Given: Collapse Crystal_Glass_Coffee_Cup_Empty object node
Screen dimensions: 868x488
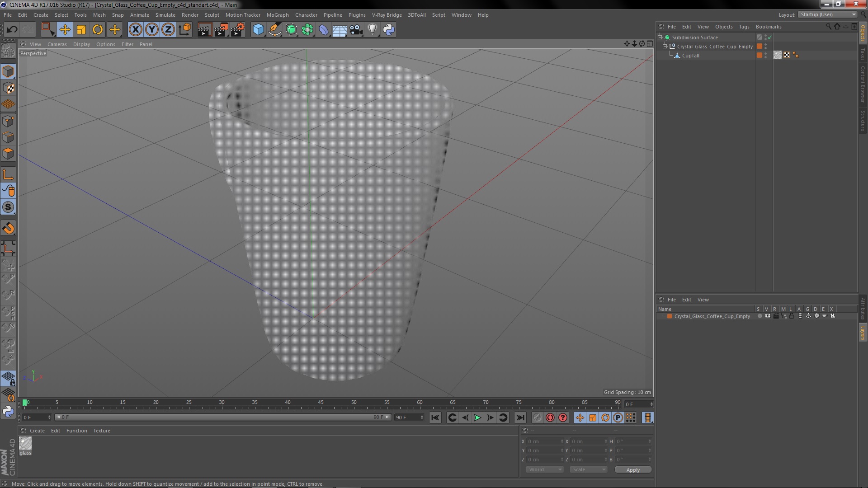Looking at the screenshot, I should tap(665, 46).
